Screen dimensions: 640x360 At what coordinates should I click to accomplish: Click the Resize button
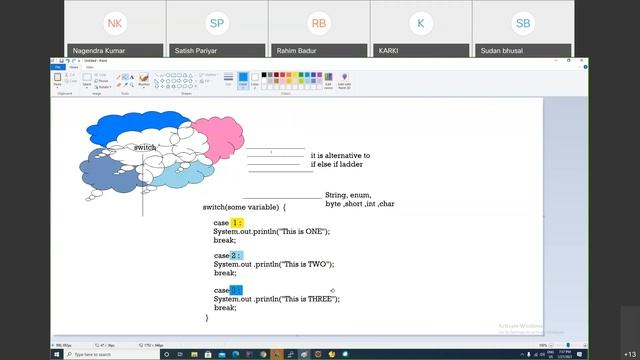(101, 81)
